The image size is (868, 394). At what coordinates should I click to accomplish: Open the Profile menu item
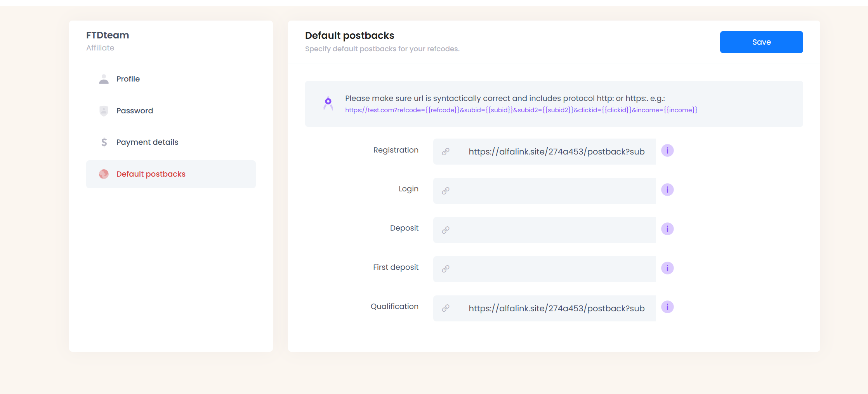128,79
